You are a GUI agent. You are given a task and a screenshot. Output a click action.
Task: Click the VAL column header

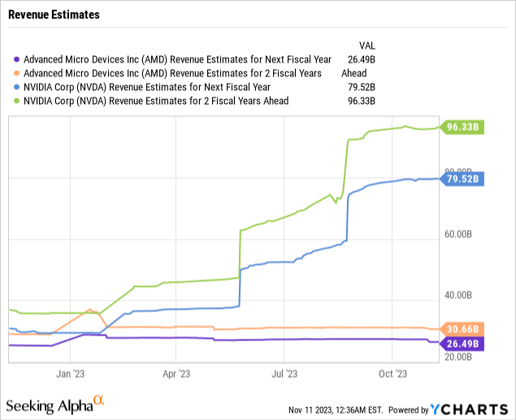click(367, 45)
